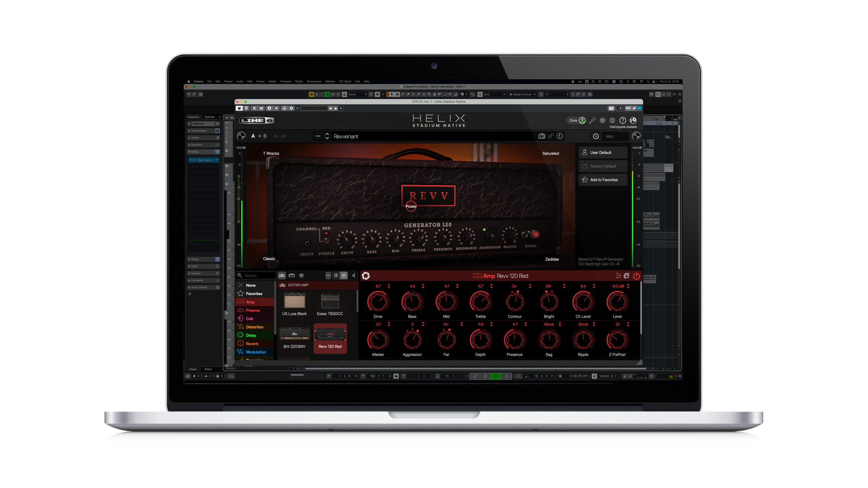
Task: Click the Cubase plugin snapshot camera button
Action: (611, 108)
